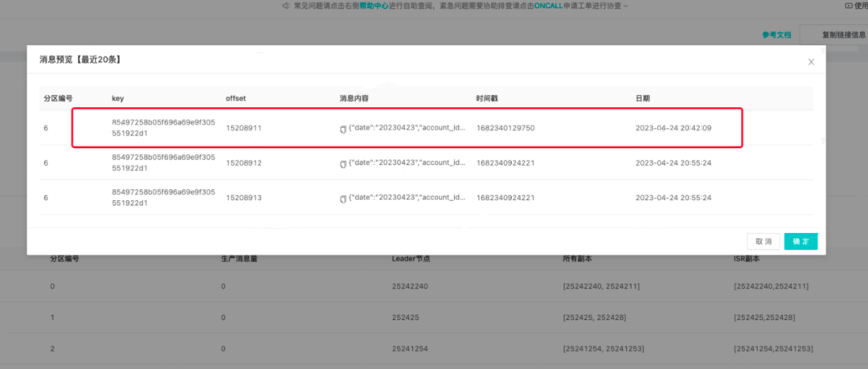Click the 消息预览【最近20条】 dialog title
The height and width of the screenshot is (369, 868).
[80, 59]
